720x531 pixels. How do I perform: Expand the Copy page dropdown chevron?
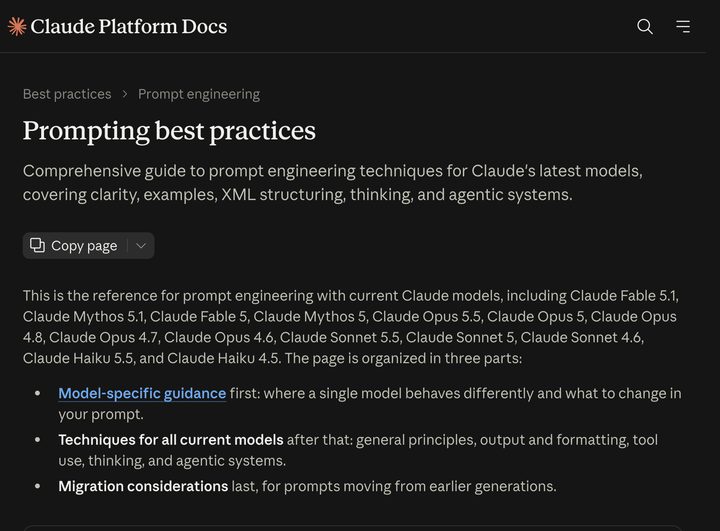click(x=141, y=246)
